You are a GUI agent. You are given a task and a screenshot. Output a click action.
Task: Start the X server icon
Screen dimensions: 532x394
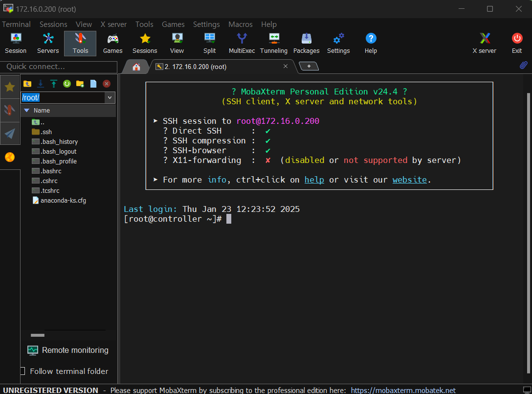pyautogui.click(x=485, y=44)
